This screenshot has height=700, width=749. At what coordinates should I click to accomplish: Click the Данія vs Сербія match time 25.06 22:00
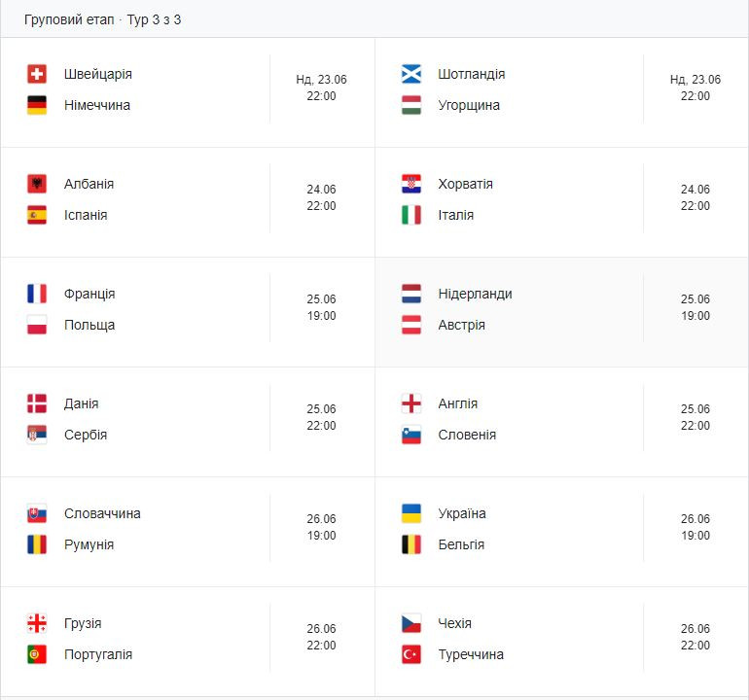(x=321, y=417)
